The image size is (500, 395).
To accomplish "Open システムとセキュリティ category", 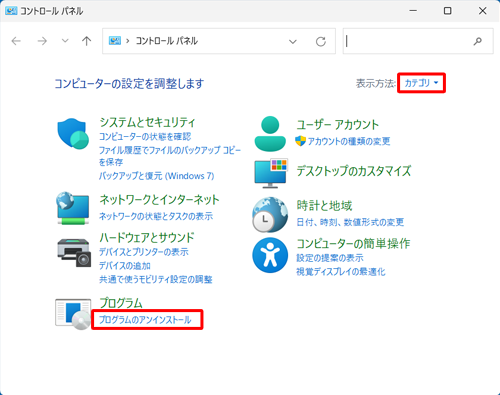I will tap(147, 122).
